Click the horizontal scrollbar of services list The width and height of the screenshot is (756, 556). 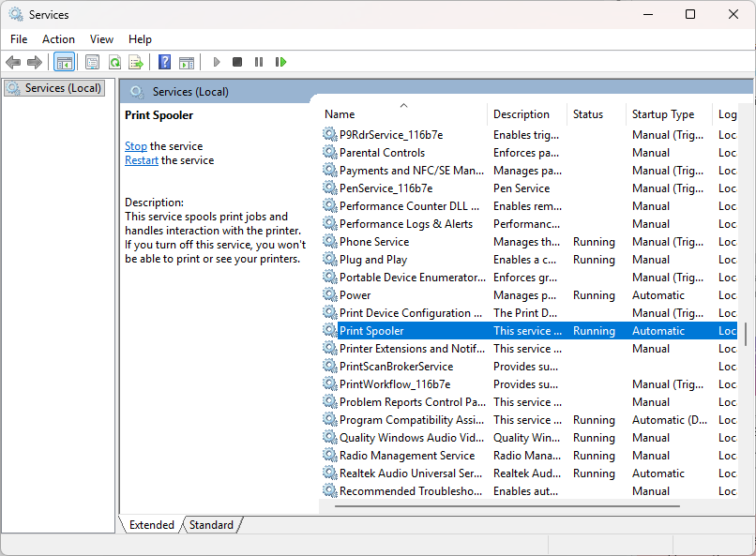(507, 506)
